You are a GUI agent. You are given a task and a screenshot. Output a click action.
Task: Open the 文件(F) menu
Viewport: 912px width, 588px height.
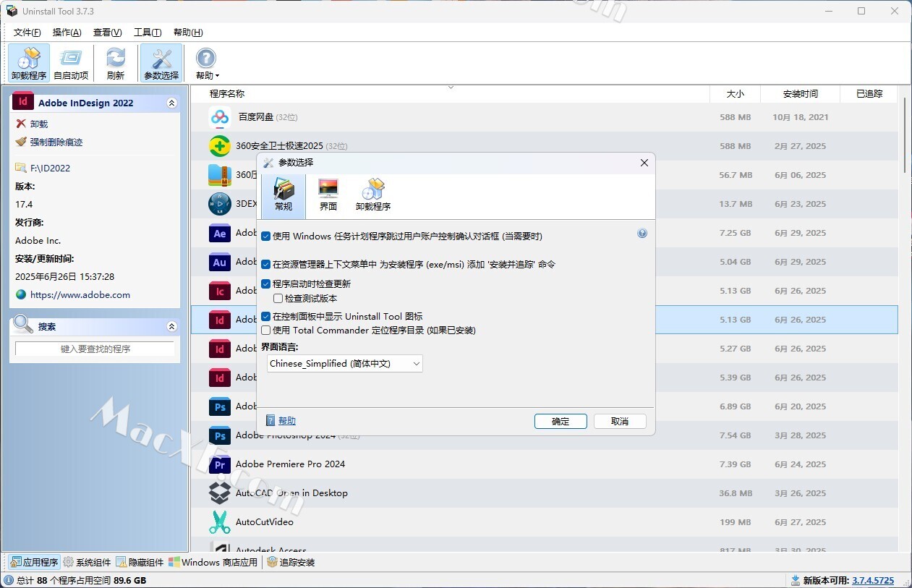point(27,33)
